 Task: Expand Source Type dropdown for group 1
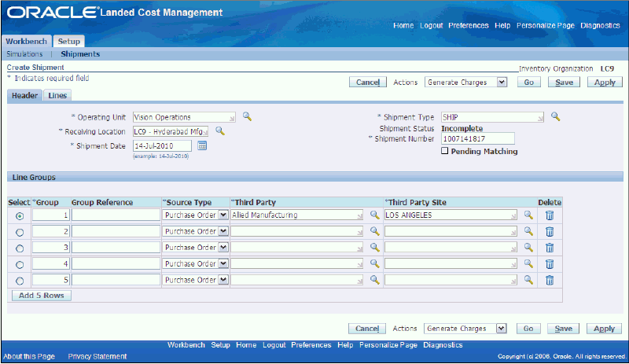point(223,215)
